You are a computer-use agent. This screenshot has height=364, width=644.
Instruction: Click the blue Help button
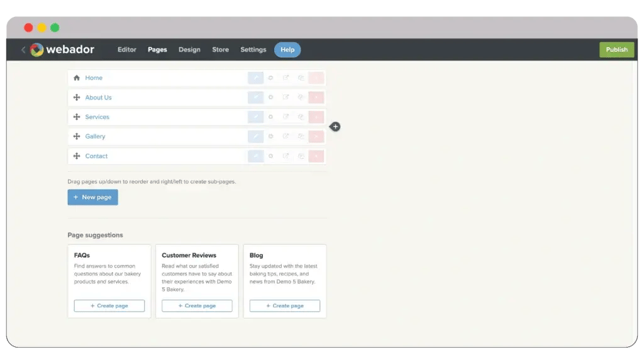(x=287, y=50)
